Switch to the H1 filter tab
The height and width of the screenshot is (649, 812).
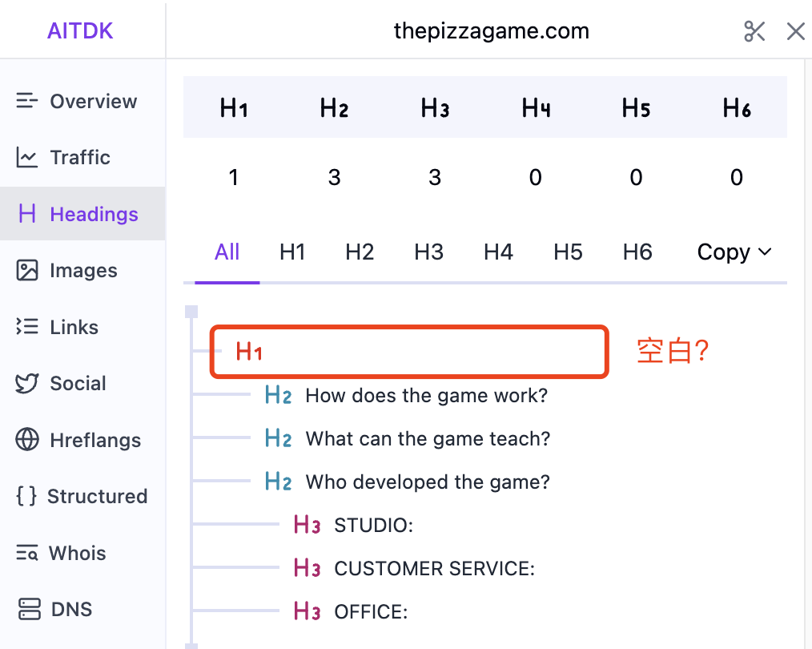tap(292, 252)
